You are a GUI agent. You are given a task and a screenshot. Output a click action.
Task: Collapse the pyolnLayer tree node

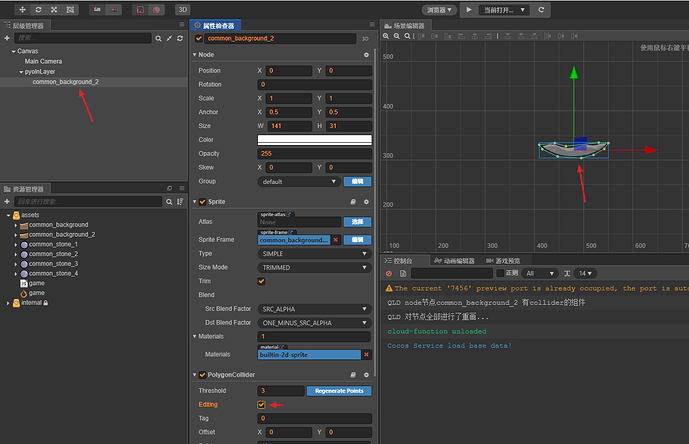pyautogui.click(x=19, y=71)
